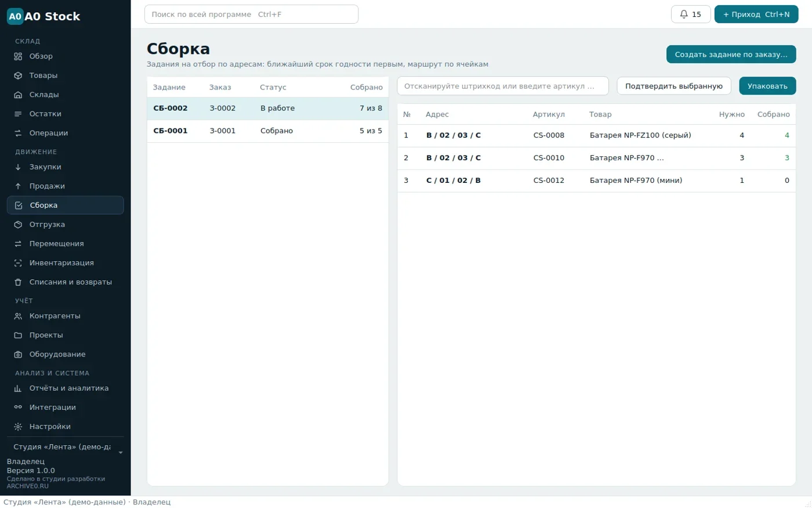Click the Инвентаризация scan icon
This screenshot has height=508, width=812.
coord(18,263)
